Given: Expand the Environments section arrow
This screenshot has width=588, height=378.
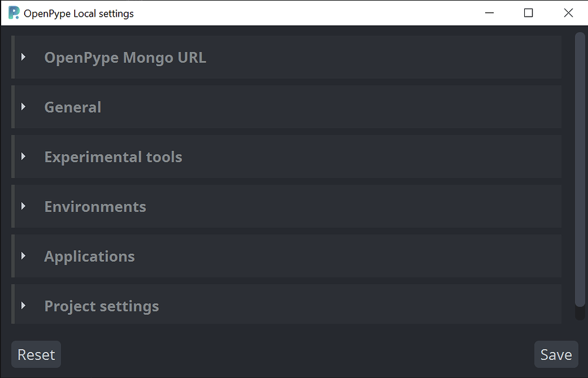Looking at the screenshot, I should click(x=24, y=206).
